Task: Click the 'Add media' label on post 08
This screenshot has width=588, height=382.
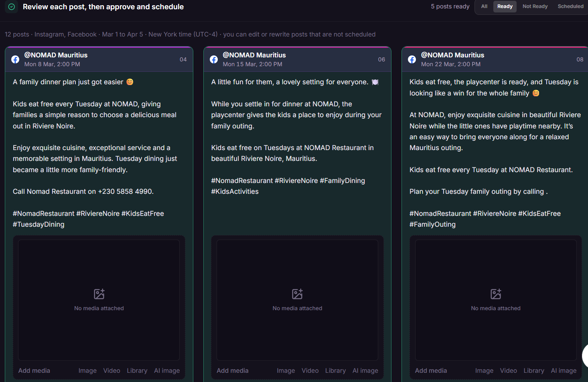Action: click(431, 371)
